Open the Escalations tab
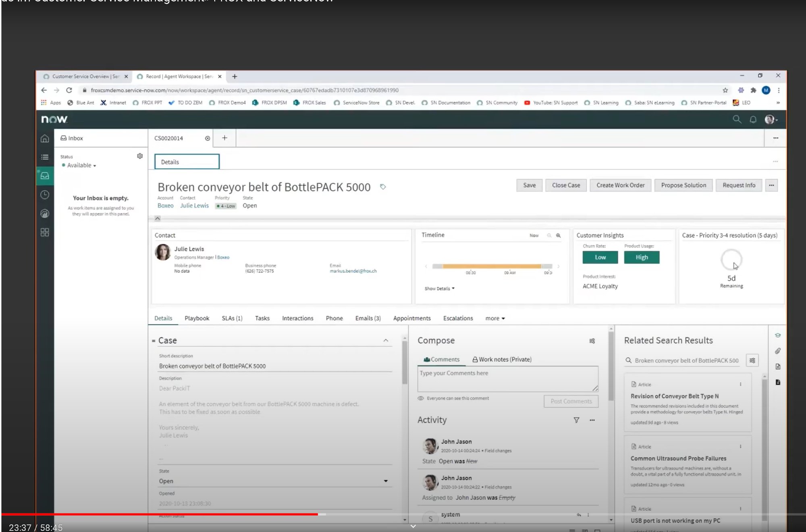 458,318
